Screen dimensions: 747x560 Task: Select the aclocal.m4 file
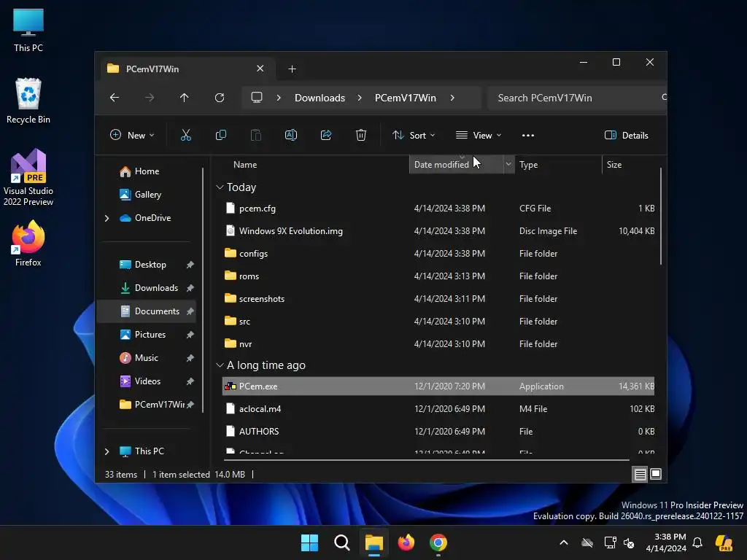pos(260,409)
